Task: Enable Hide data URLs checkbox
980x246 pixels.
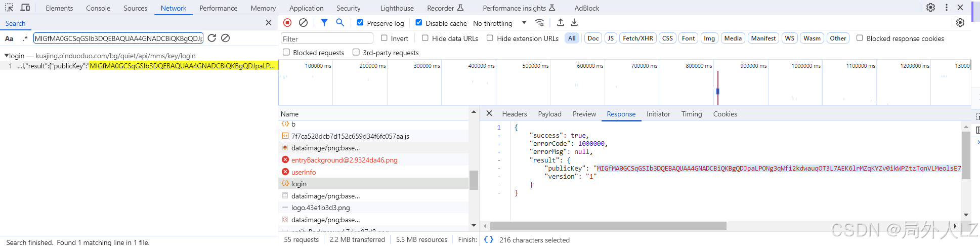Action: 425,38
